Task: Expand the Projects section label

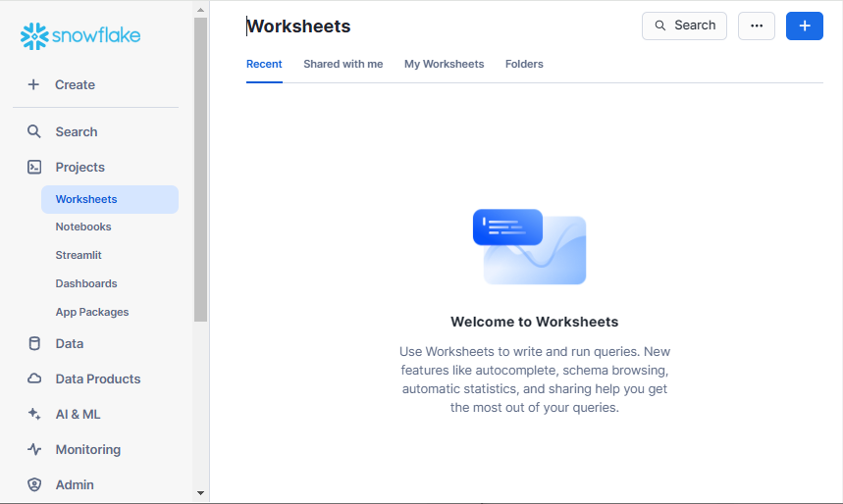Action: click(80, 167)
